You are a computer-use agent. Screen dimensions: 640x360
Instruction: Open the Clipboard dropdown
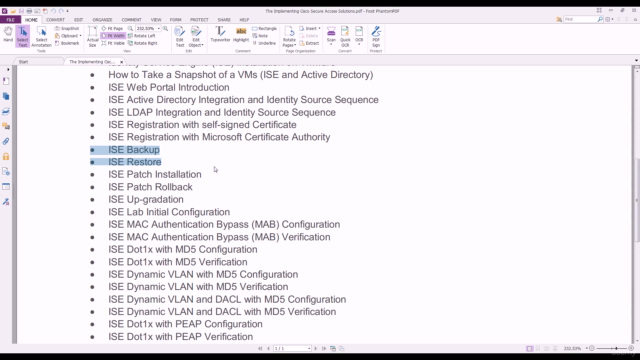click(x=68, y=36)
